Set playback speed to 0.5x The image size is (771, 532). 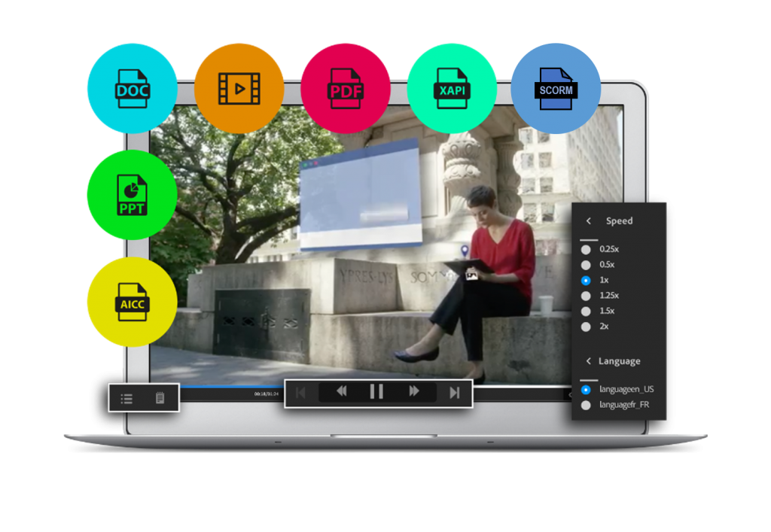[x=587, y=264]
